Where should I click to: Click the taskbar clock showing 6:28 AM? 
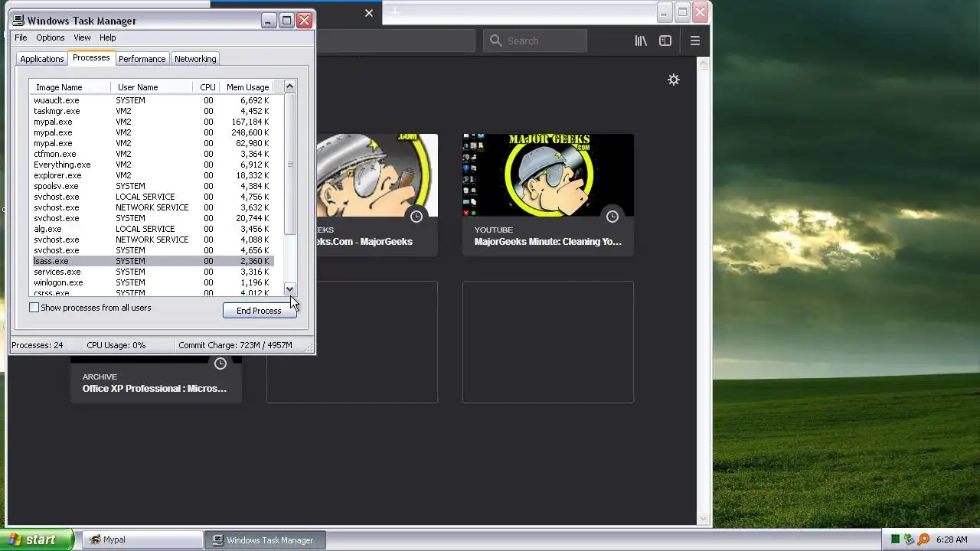[x=952, y=540]
